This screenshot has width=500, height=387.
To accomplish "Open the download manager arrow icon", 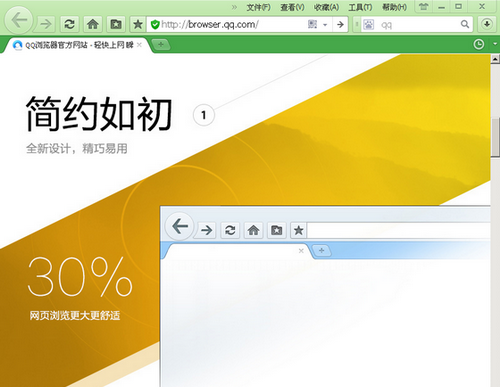I will point(487,24).
